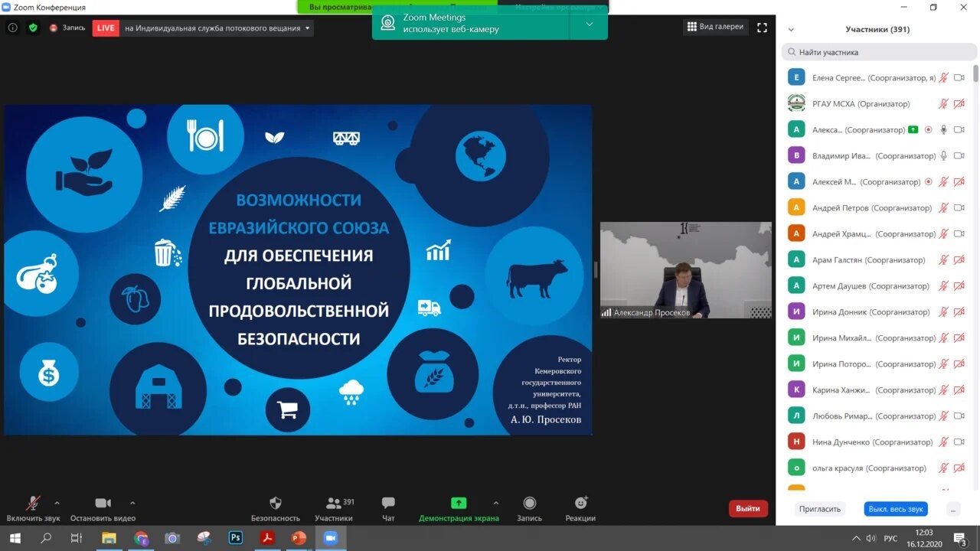Click the Реакции (Reactions) smiley icon
Viewport: 980px width, 551px height.
pos(580,504)
